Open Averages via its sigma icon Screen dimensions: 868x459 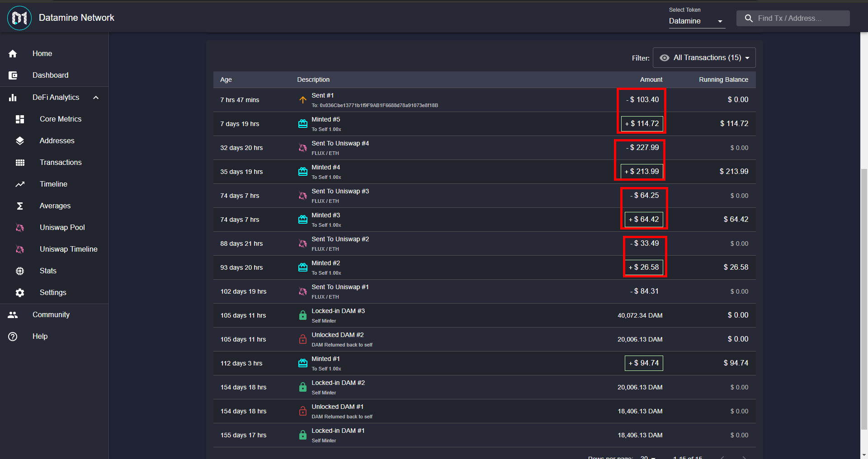20,206
